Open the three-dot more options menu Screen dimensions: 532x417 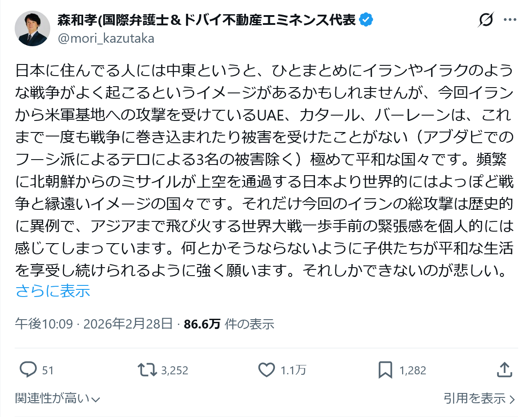click(510, 20)
